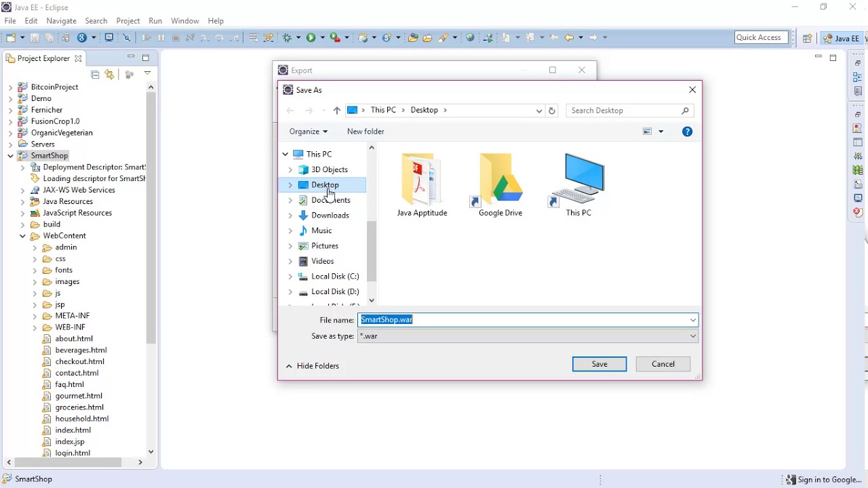Select Downloads in the navigation tree
868x488 pixels.
pyautogui.click(x=330, y=216)
